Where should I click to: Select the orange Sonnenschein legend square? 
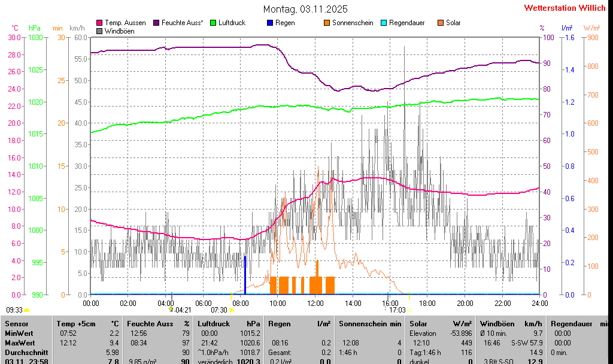(x=327, y=23)
